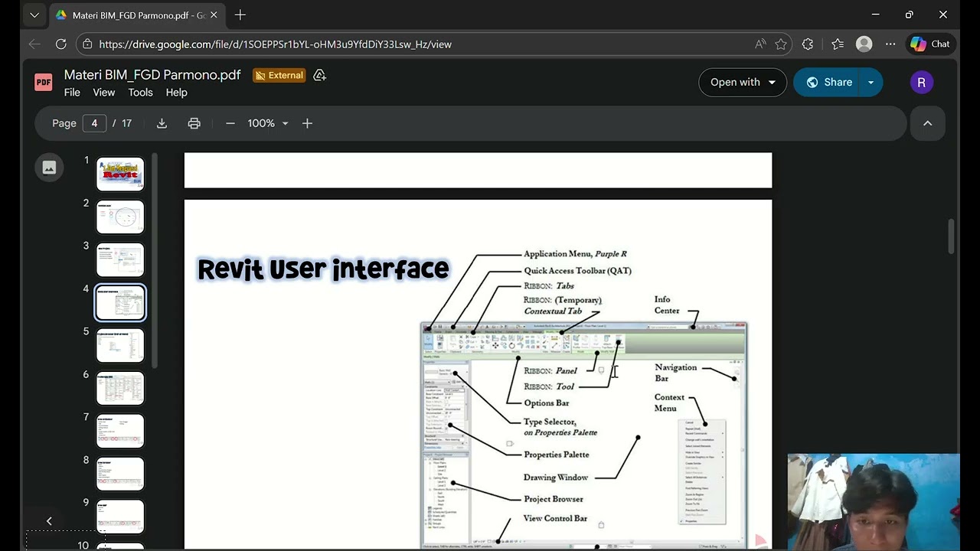
Task: Open the Tools menu
Action: [140, 93]
